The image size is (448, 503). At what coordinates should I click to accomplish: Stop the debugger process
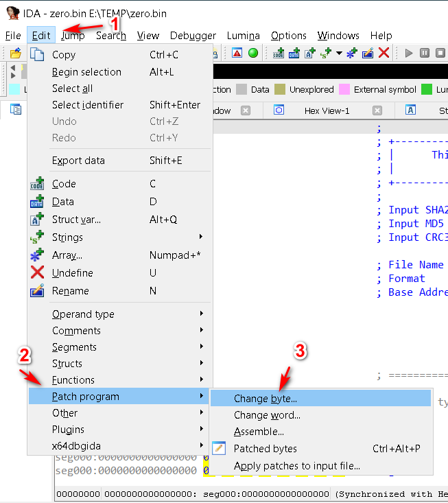[440, 53]
